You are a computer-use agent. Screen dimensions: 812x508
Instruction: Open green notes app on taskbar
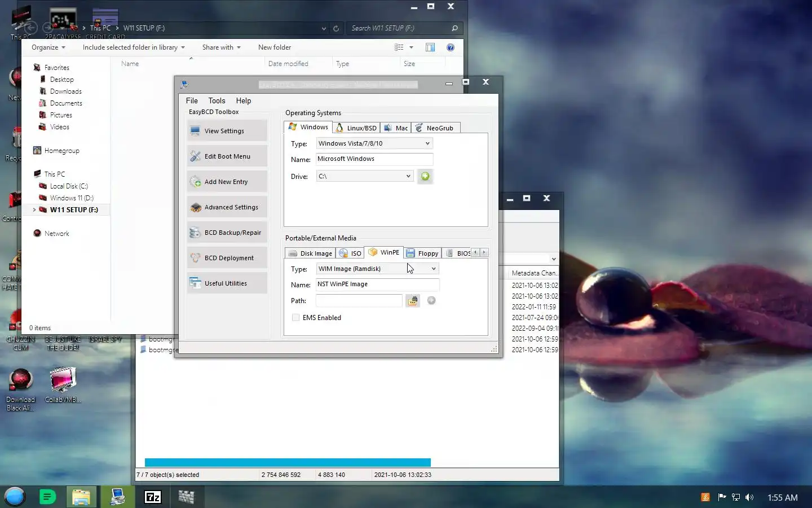(47, 497)
